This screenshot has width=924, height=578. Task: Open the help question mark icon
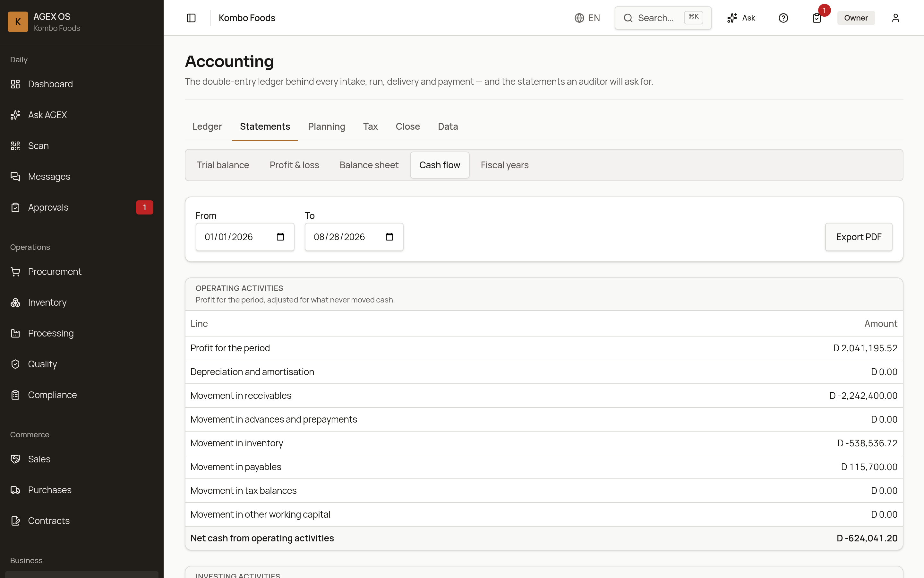783,18
